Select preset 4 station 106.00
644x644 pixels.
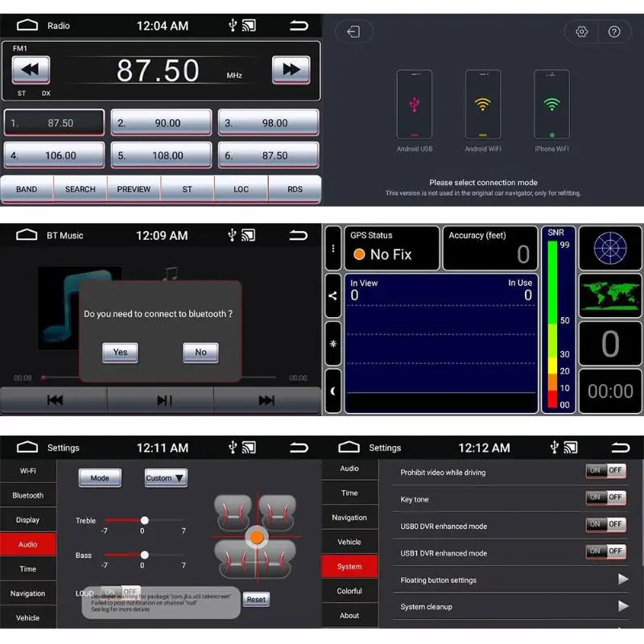coord(54,155)
